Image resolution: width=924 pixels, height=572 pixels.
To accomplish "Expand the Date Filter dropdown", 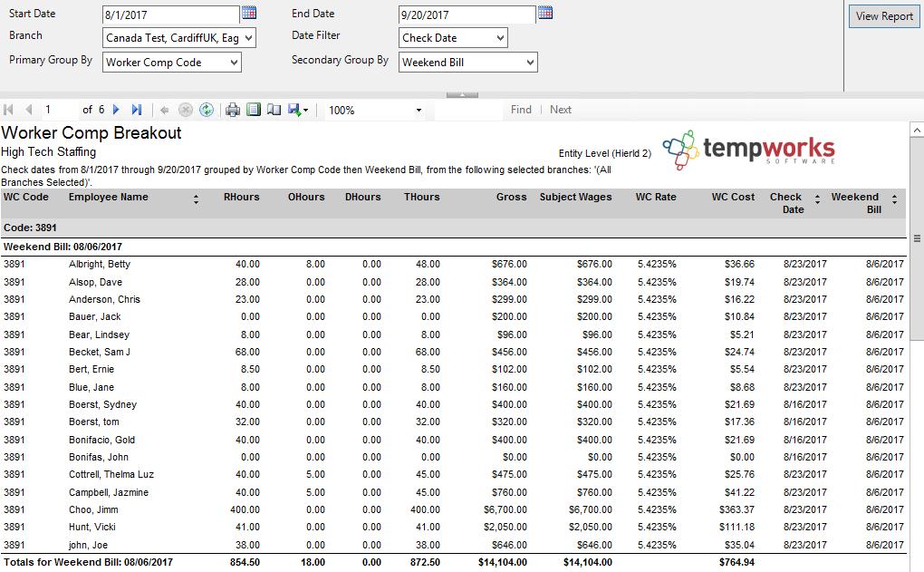I will pos(500,38).
